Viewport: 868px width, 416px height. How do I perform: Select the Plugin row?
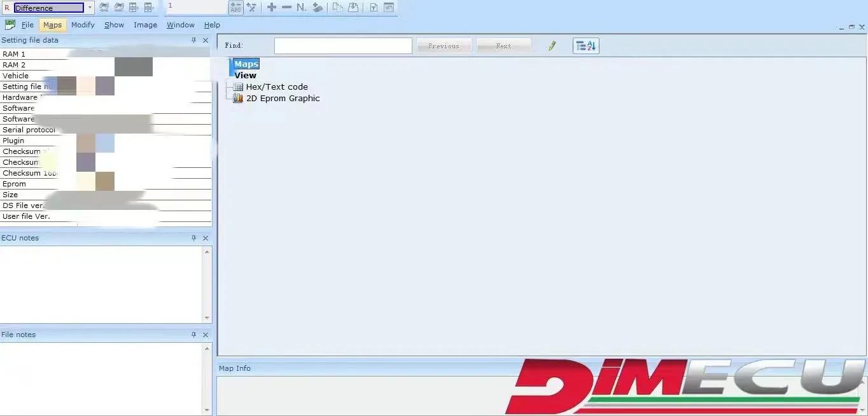point(106,141)
